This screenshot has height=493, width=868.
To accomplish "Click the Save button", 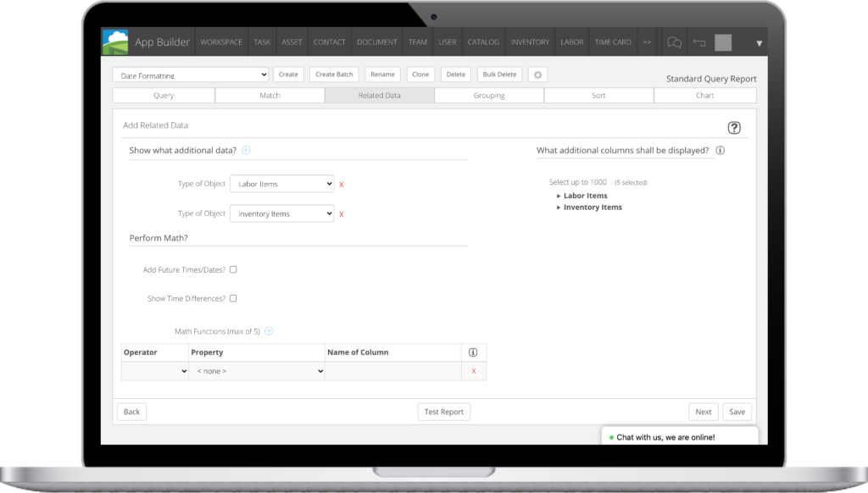I will tap(737, 412).
